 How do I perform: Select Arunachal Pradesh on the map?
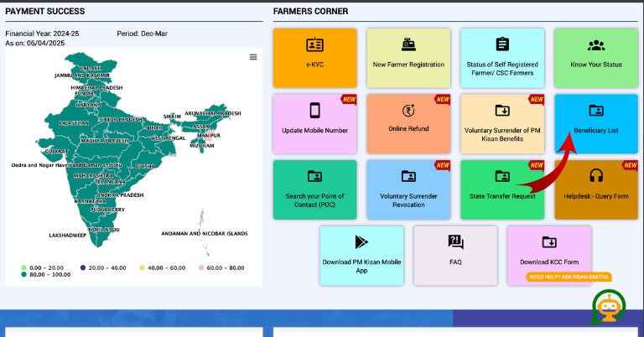(x=213, y=113)
